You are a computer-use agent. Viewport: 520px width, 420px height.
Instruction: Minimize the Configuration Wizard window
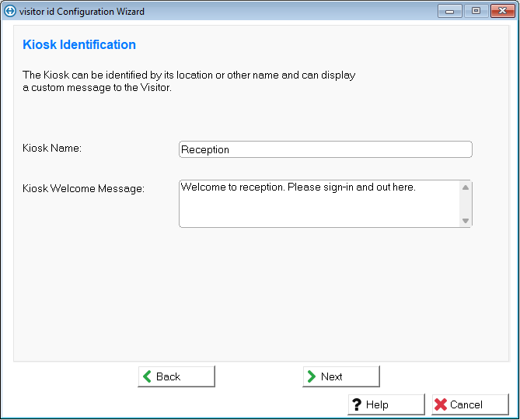coord(449,12)
